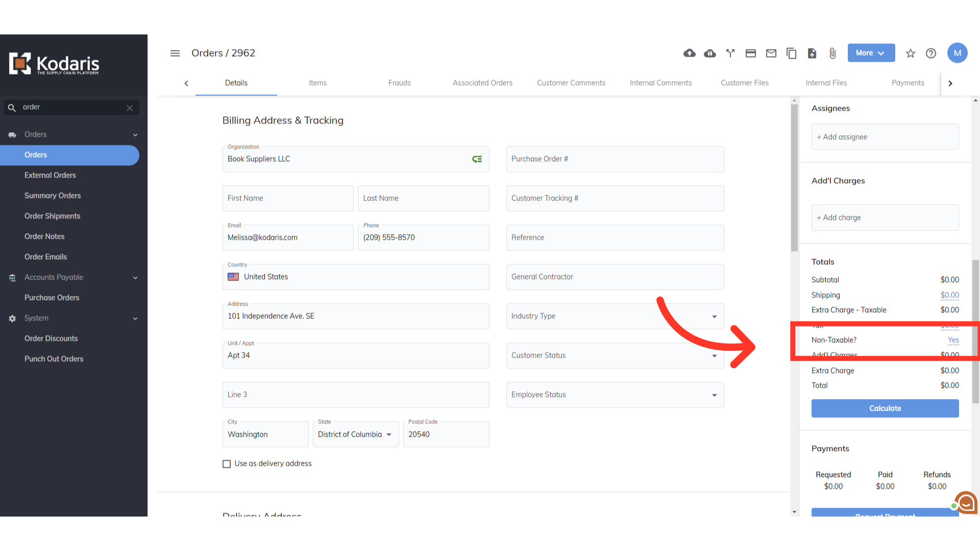The width and height of the screenshot is (980, 551).
Task: Switch to the Items tab
Action: click(x=317, y=83)
